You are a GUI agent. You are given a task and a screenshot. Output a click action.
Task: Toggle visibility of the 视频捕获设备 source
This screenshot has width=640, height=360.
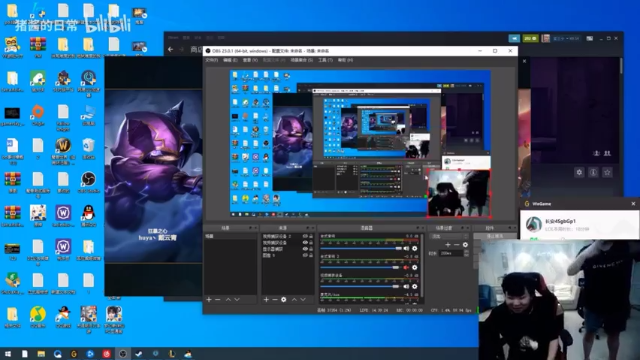pyautogui.click(x=305, y=242)
